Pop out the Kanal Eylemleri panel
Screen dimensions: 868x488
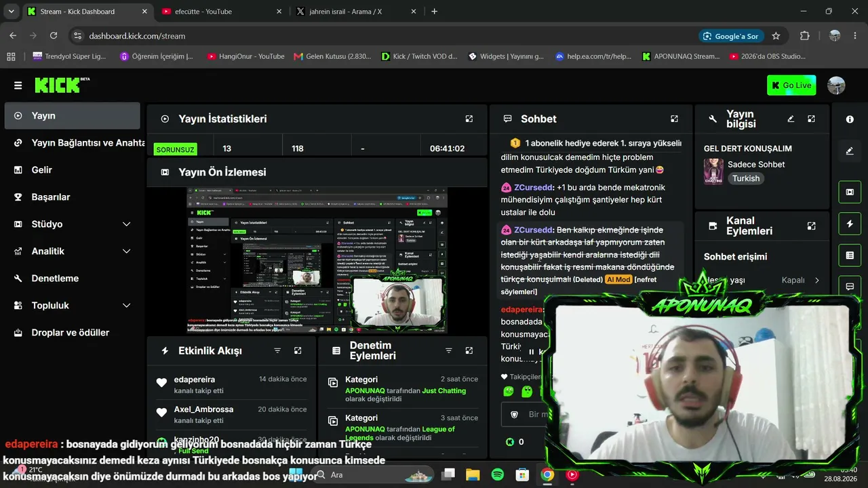(811, 226)
